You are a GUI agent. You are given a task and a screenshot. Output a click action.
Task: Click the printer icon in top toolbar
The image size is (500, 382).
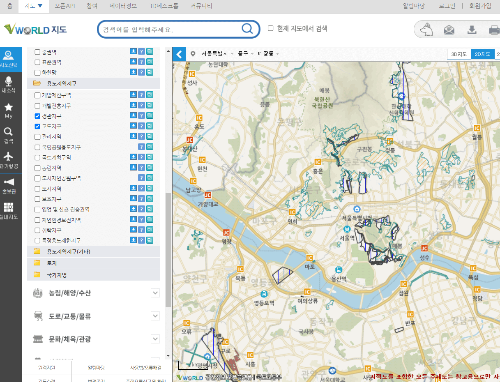coord(494,30)
